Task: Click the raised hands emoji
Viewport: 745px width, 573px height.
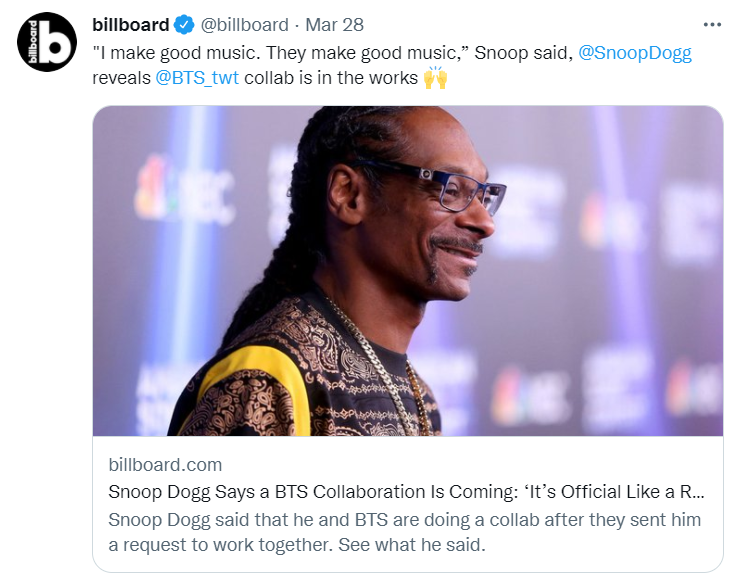Action: coord(435,77)
